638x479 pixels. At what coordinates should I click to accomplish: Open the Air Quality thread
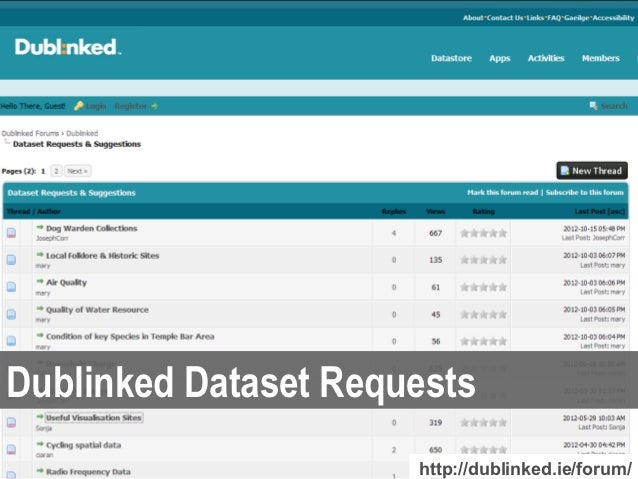[x=66, y=282]
